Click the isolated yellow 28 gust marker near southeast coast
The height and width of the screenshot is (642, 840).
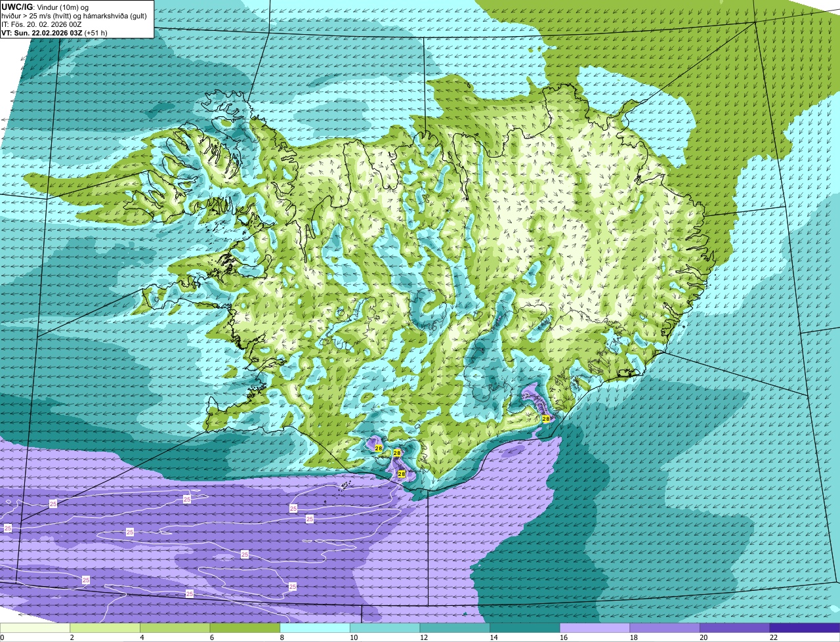tap(546, 418)
